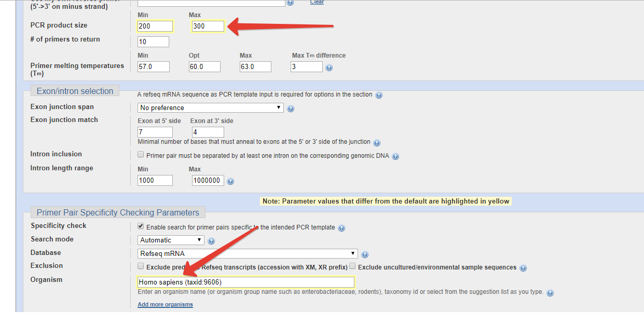Click the Intron length range label
Screen dimensions: 644x324
(x=62, y=168)
